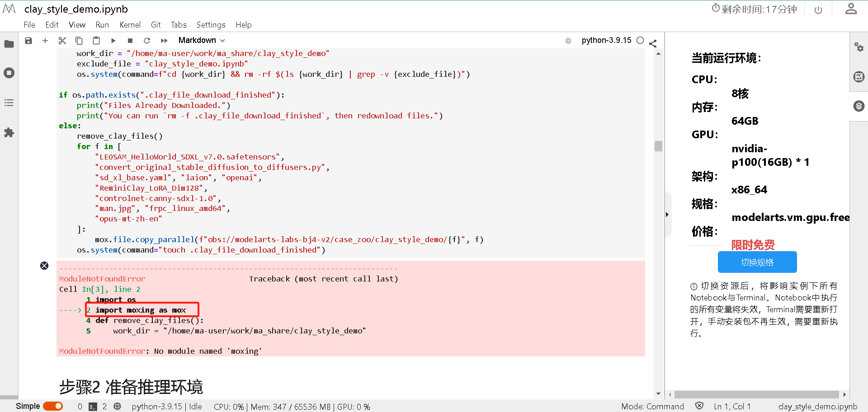This screenshot has height=412, width=868.
Task: Open the Kernel menu
Action: (x=130, y=25)
